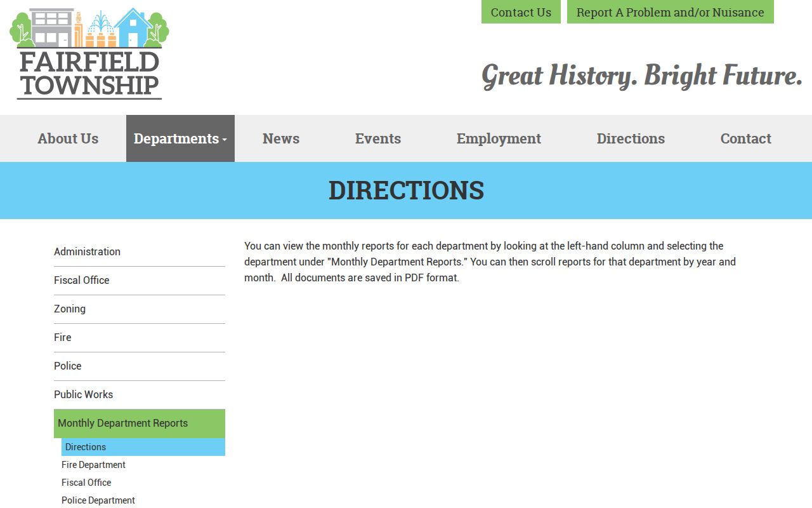Navigate to Employment
812x508 pixels.
tap(499, 138)
